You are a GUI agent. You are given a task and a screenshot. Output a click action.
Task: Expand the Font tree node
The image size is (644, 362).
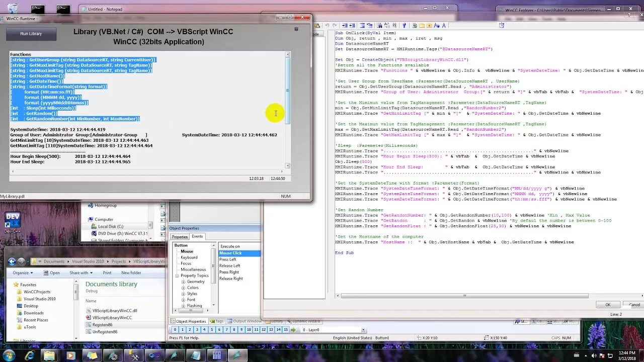183,300
